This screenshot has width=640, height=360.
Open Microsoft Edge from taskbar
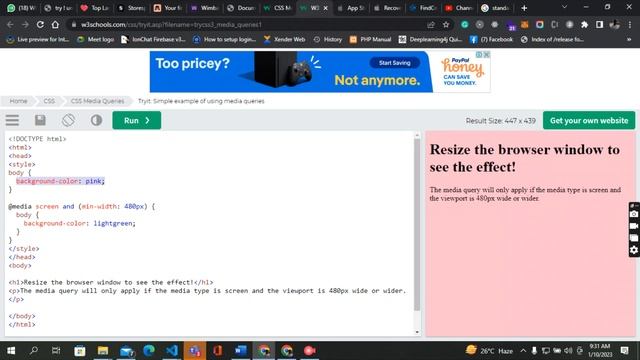(149, 351)
